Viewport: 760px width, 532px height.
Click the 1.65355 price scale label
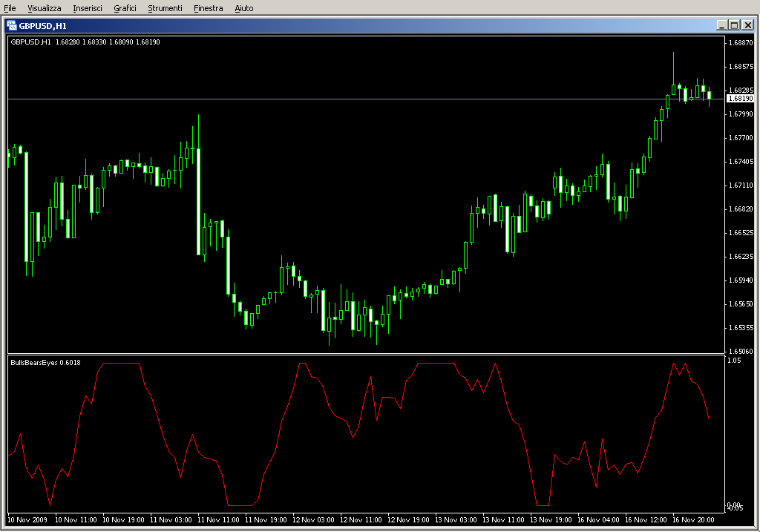coord(741,327)
